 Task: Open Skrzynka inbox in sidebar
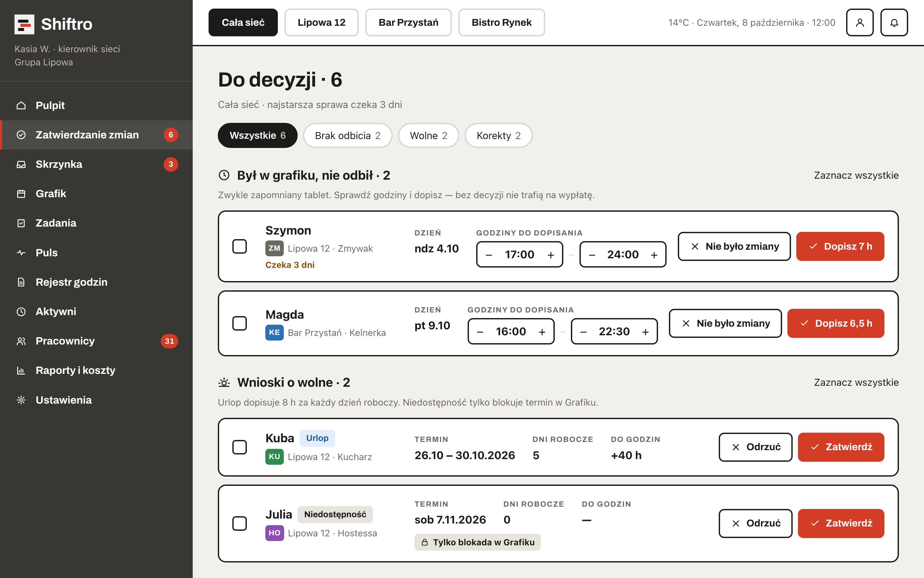point(96,164)
